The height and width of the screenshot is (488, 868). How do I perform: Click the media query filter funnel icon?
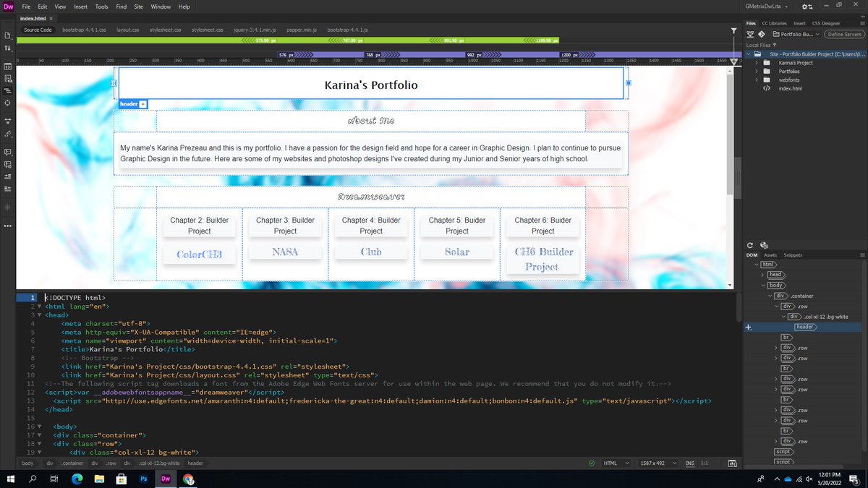click(733, 30)
